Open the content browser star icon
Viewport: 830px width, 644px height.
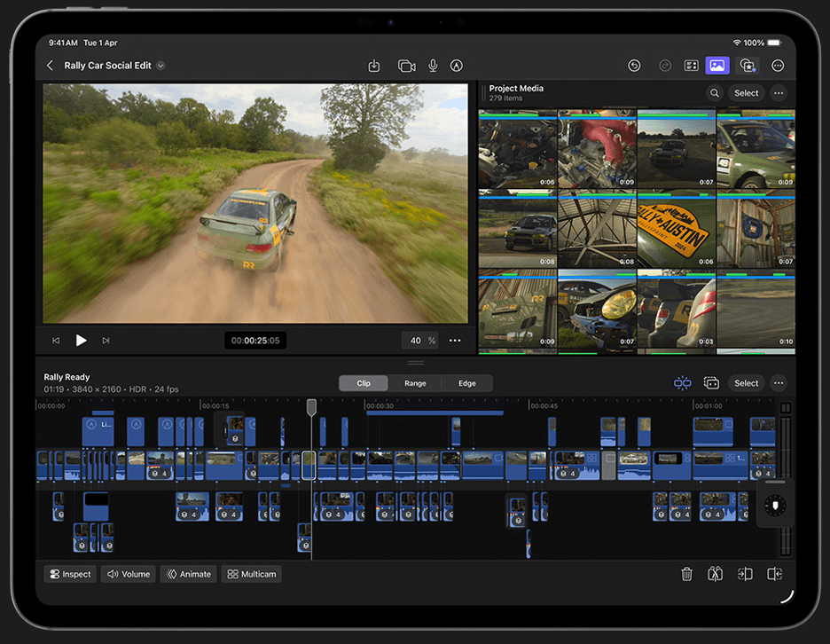748,66
